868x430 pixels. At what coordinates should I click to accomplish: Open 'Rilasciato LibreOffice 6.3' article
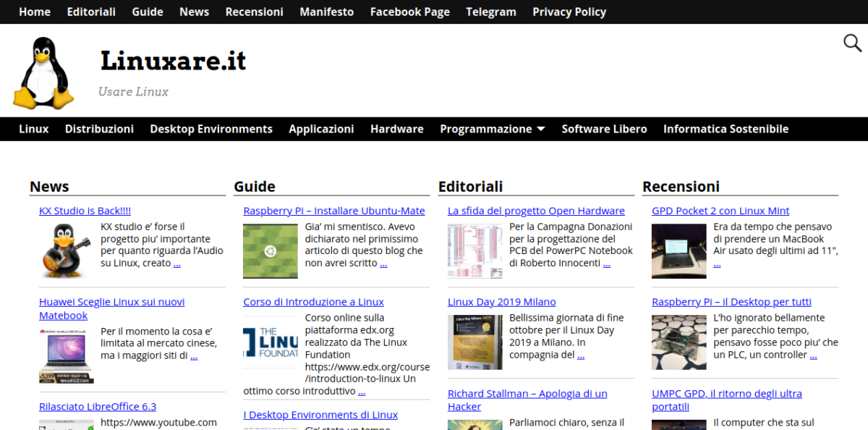98,406
